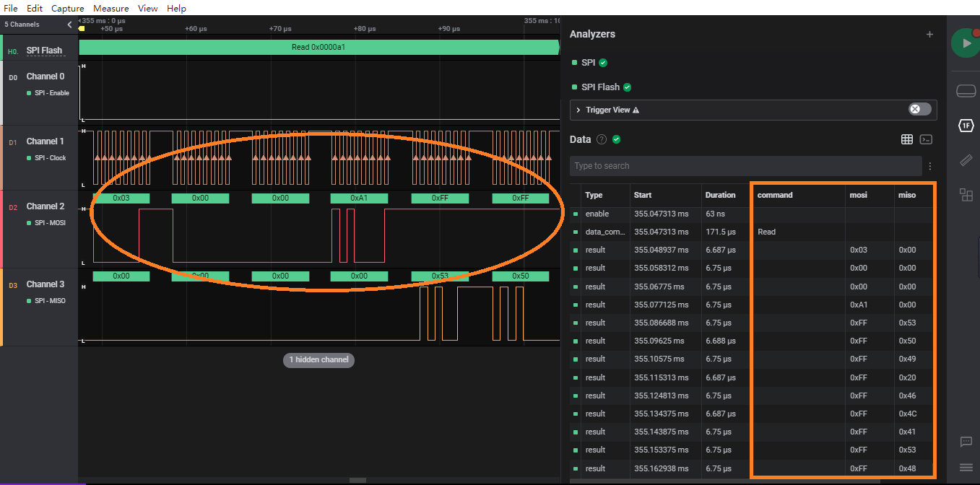The height and width of the screenshot is (485, 980).
Task: Click the SPI Flash channel label
Action: [x=45, y=51]
